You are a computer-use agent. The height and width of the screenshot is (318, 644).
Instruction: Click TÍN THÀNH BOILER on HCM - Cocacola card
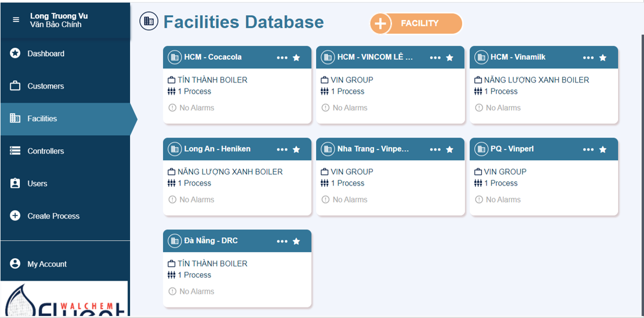point(212,80)
